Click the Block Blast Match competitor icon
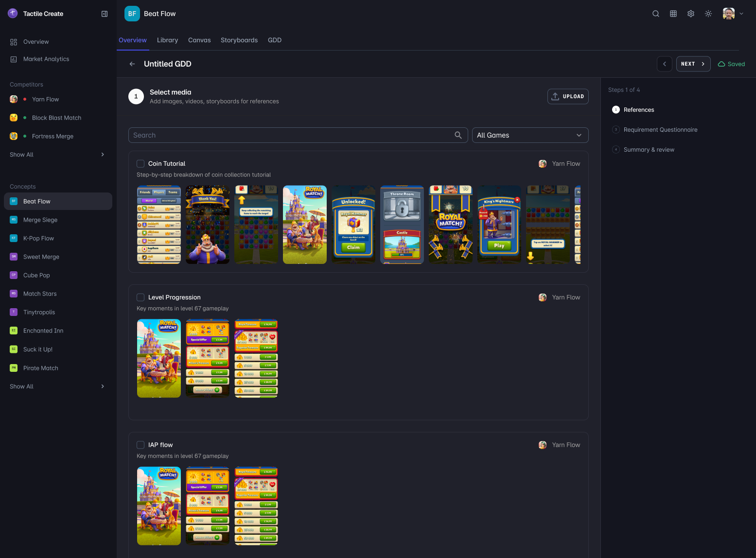Image resolution: width=756 pixels, height=558 pixels. 14,118
